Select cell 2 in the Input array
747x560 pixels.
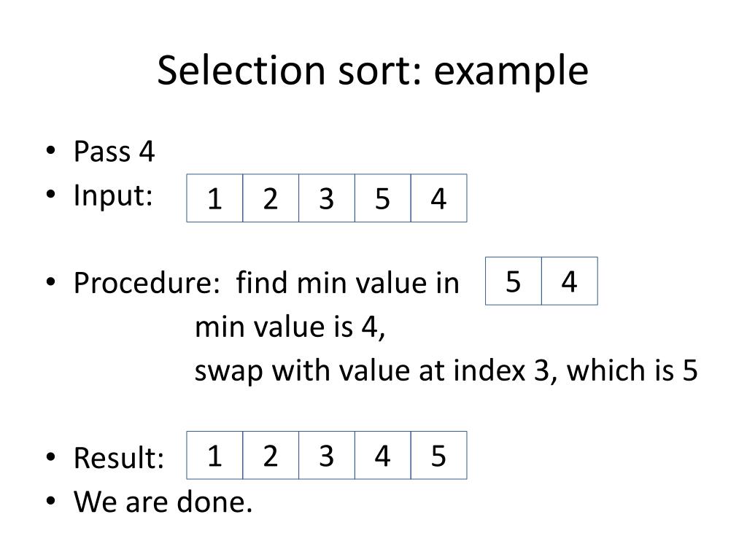coord(271,198)
